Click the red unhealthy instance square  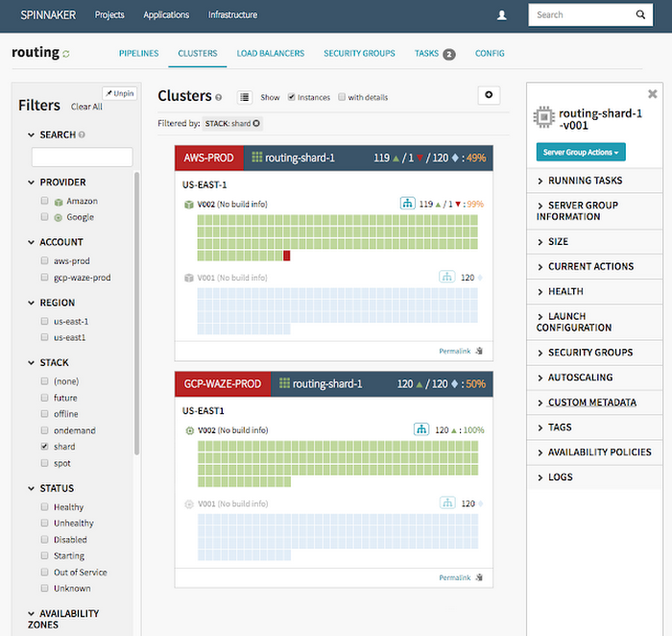(287, 256)
